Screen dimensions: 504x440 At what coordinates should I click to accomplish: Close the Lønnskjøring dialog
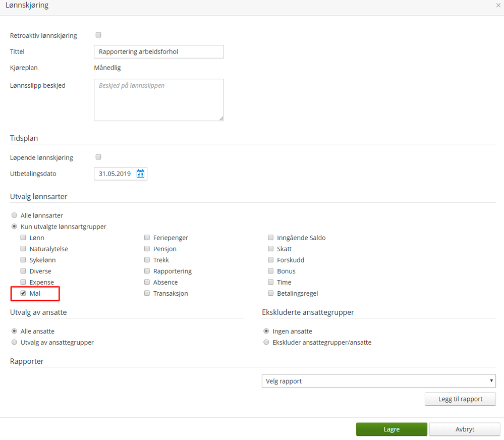498,5
